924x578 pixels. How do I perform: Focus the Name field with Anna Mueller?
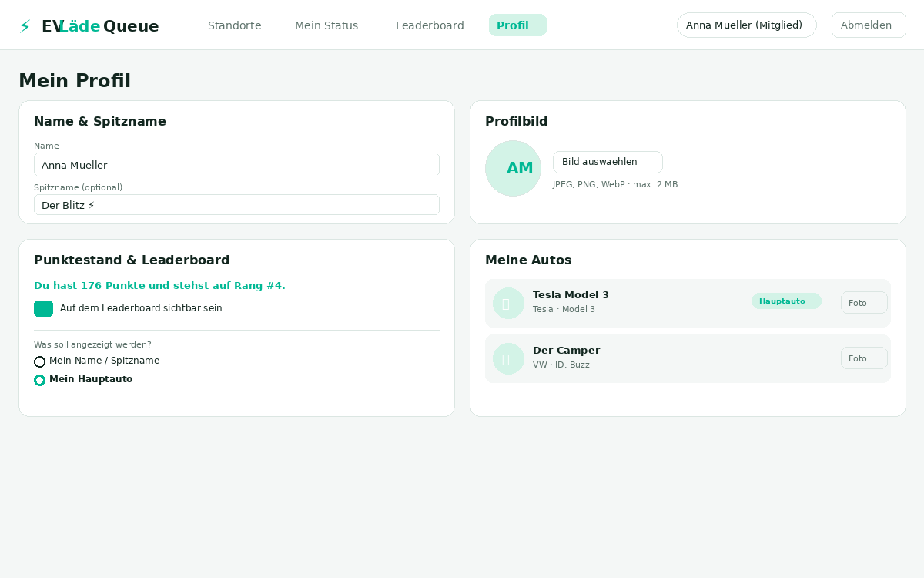pyautogui.click(x=236, y=165)
